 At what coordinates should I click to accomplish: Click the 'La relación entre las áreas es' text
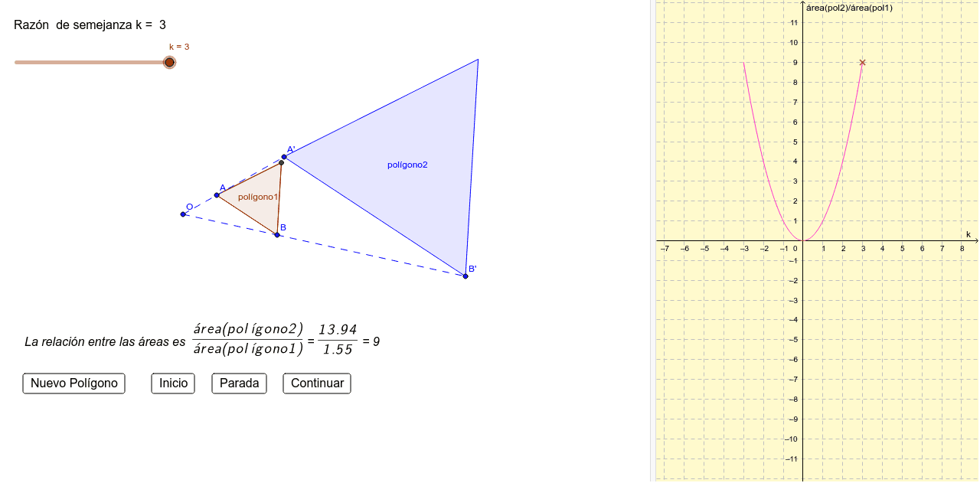(x=105, y=341)
